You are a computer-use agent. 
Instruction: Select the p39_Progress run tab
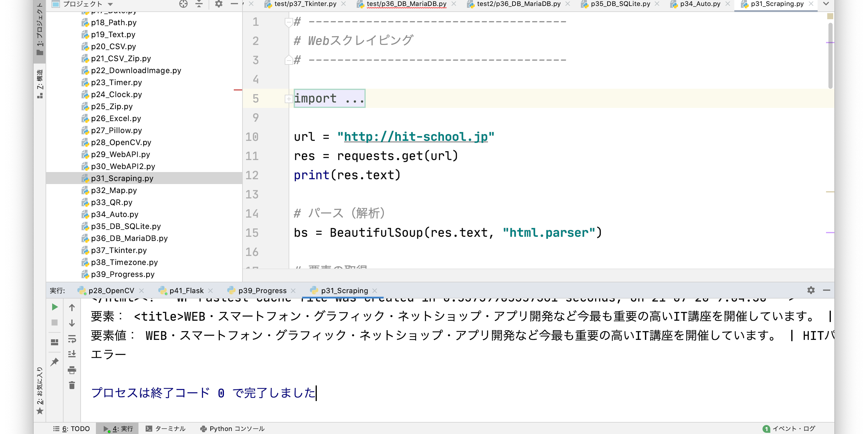[x=262, y=290]
